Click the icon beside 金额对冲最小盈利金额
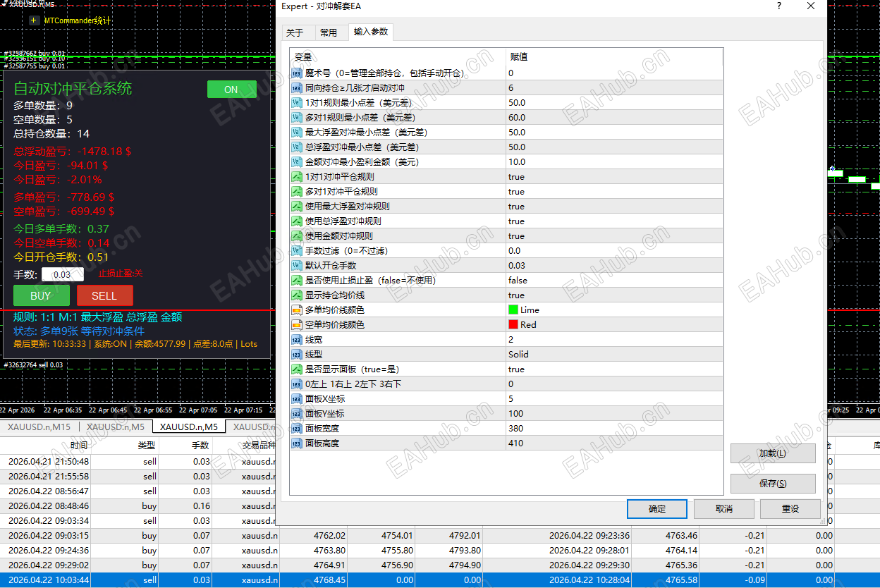Image resolution: width=880 pixels, height=588 pixels. coord(297,161)
